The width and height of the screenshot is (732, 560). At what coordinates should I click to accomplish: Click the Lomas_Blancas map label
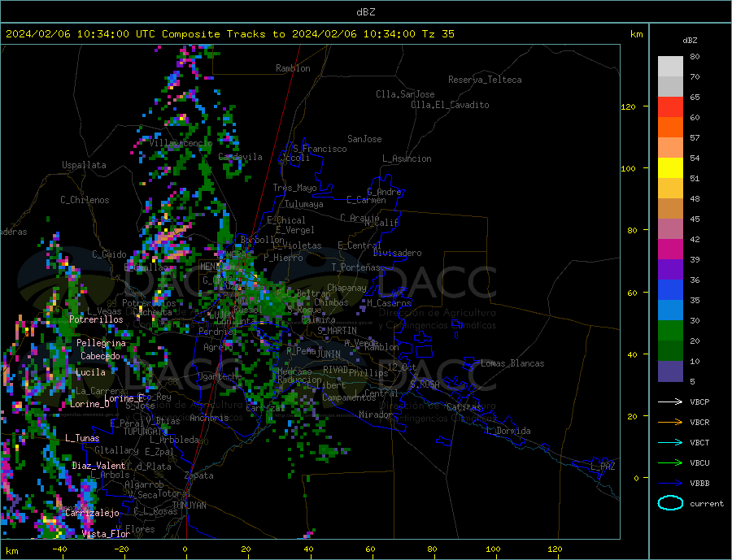pyautogui.click(x=512, y=363)
